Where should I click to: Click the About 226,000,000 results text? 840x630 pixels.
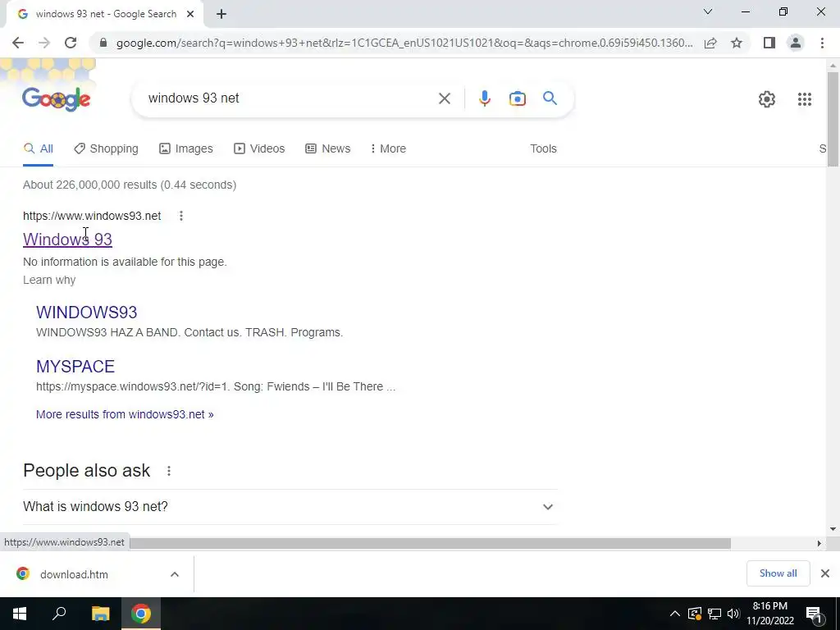click(130, 185)
